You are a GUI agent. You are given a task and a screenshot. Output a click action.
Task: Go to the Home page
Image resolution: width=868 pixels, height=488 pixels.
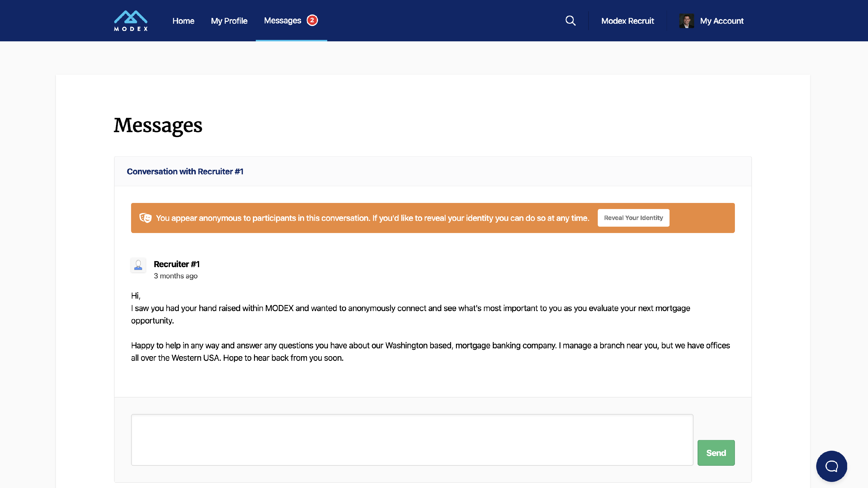(183, 21)
